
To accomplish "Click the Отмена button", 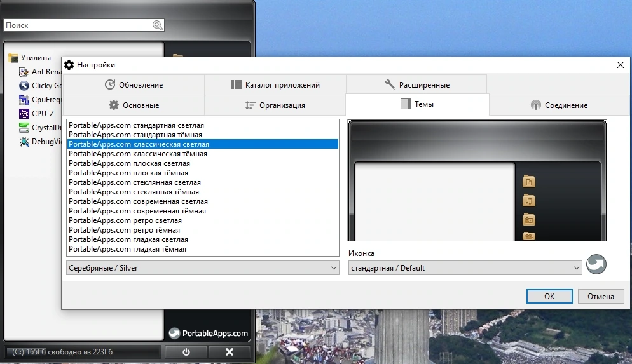I will click(x=601, y=297).
